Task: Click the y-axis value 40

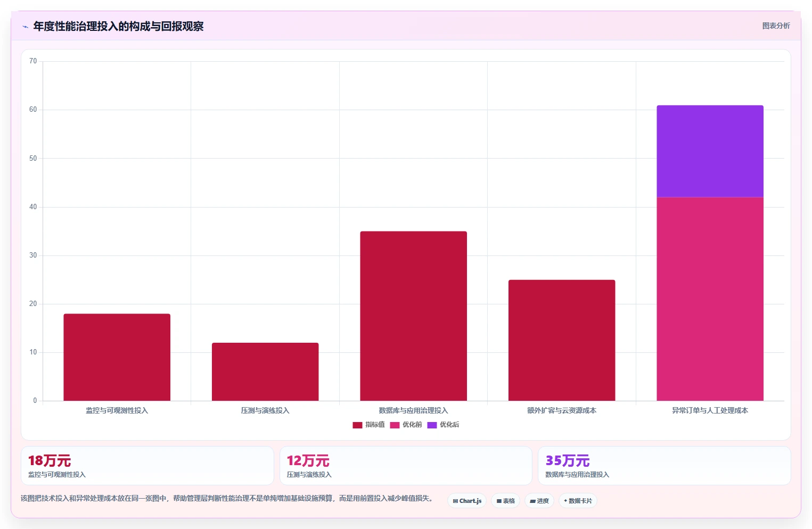Action: (33, 207)
